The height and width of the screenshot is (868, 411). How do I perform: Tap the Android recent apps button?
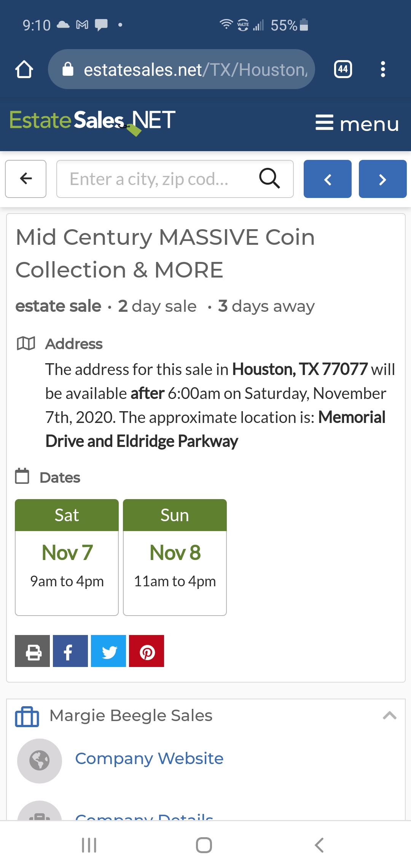click(89, 845)
